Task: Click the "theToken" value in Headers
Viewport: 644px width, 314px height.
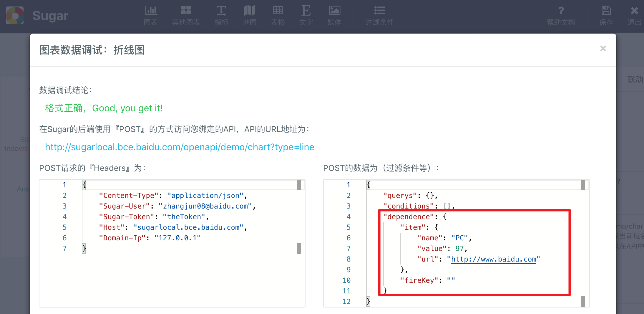Action: pyautogui.click(x=184, y=217)
